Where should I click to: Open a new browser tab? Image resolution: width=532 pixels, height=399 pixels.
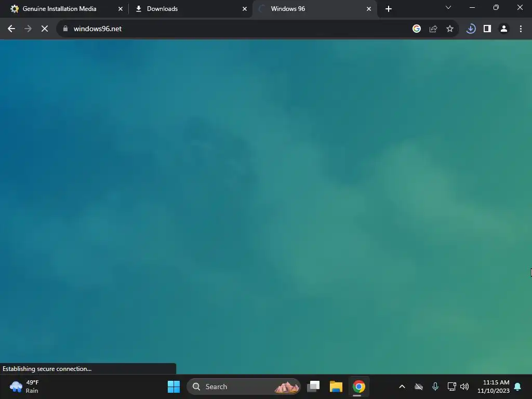point(389,9)
